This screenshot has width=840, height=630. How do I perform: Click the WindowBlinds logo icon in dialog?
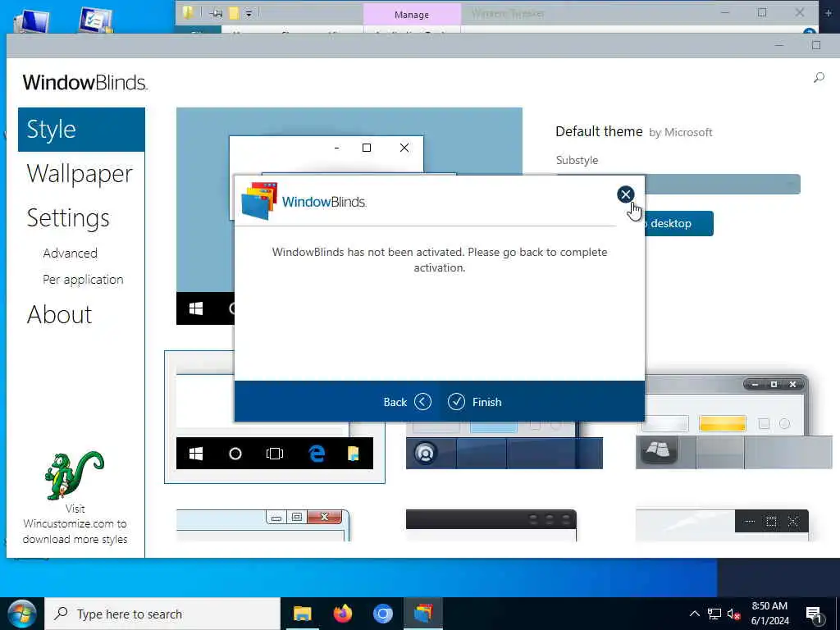click(x=259, y=201)
